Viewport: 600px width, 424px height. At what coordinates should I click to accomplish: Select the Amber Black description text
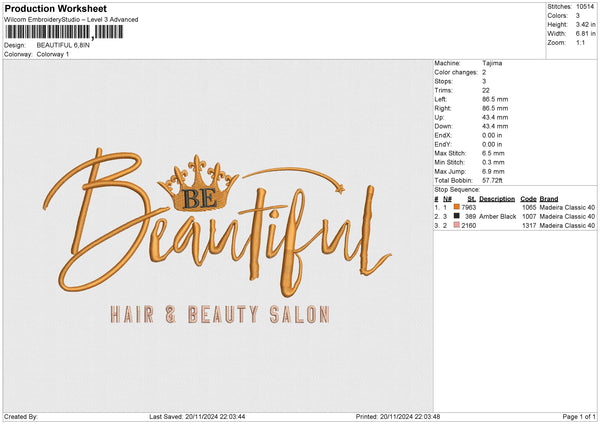pos(497,216)
